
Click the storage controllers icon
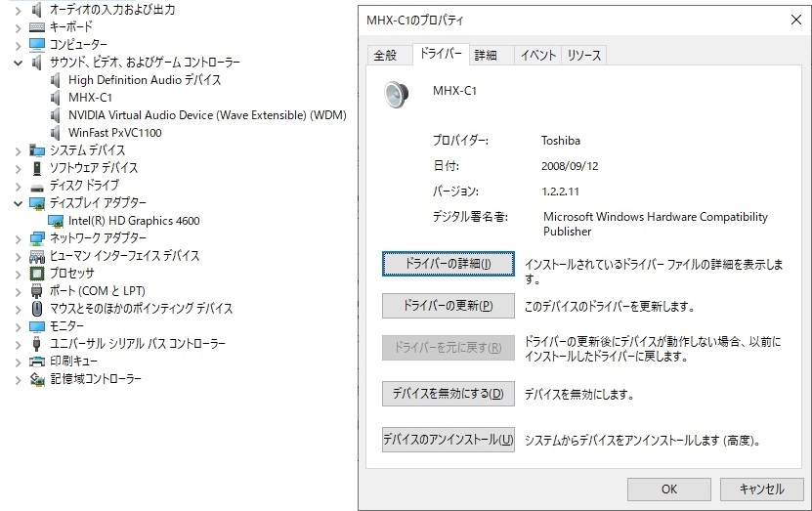[37, 379]
